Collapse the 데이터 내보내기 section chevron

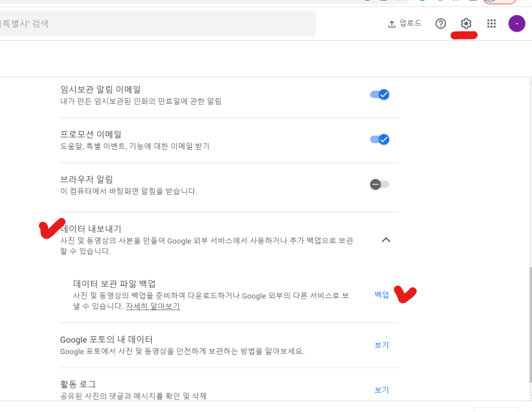click(386, 240)
